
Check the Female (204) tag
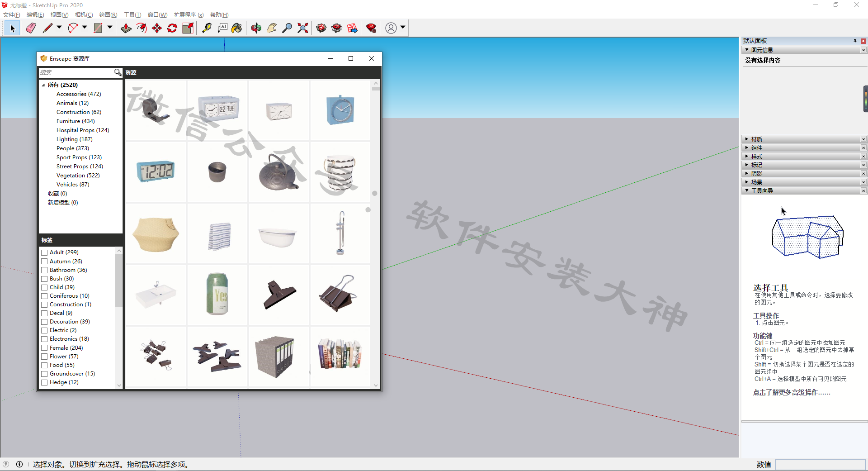click(44, 348)
